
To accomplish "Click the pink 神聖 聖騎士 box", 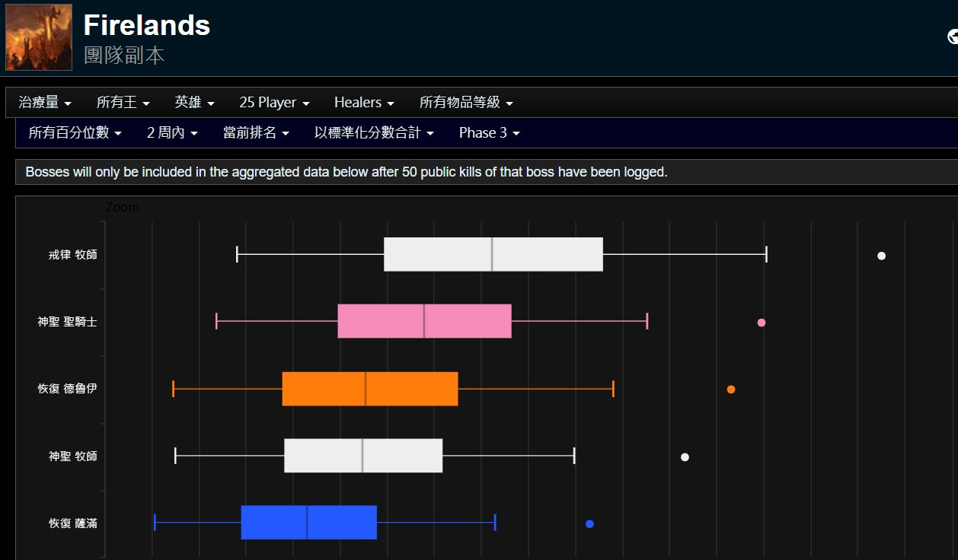I will coord(424,321).
